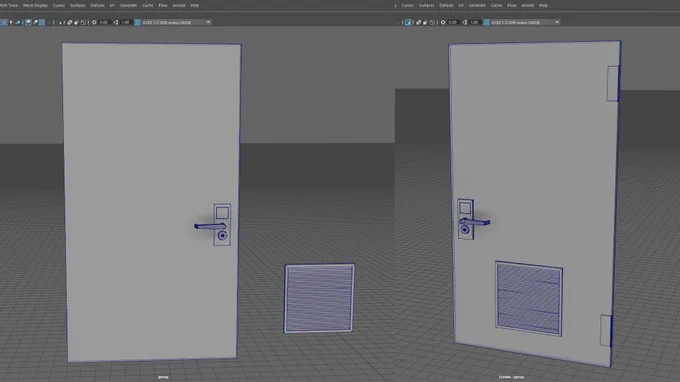Open Surfaces menu in the right window
This screenshot has height=382, width=680.
(x=426, y=5)
